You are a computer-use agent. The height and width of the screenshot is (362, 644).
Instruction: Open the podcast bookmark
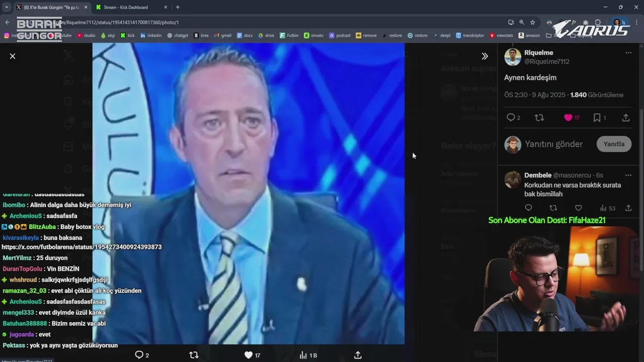point(340,35)
